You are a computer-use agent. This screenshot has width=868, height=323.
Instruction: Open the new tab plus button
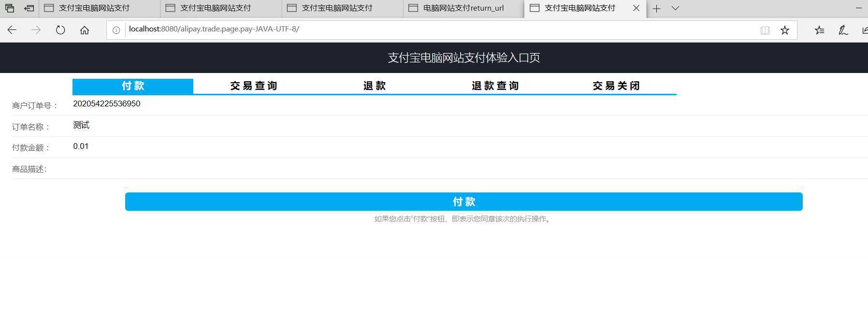tap(656, 8)
